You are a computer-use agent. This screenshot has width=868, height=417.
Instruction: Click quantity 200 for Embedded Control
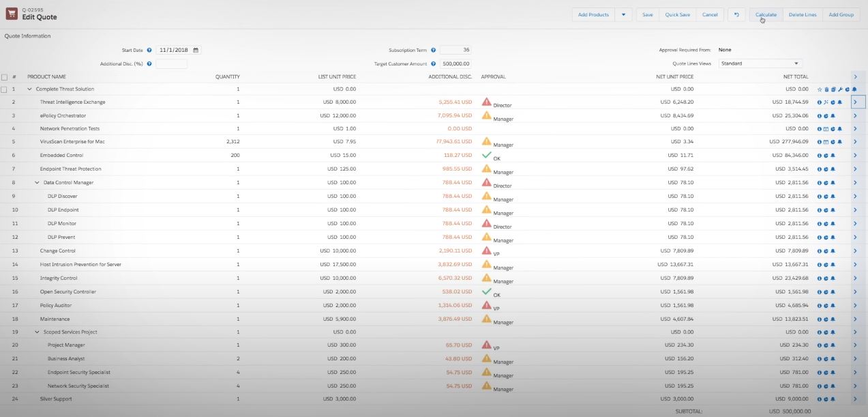point(235,156)
